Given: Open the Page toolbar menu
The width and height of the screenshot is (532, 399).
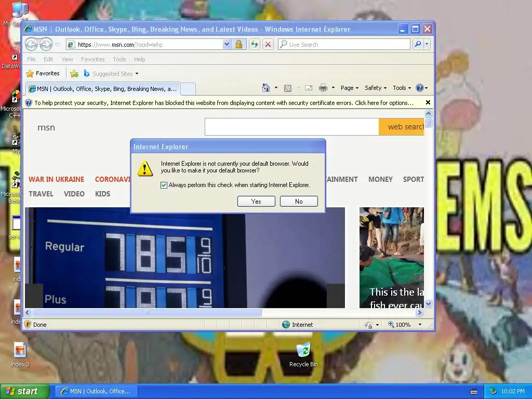Looking at the screenshot, I should [350, 88].
